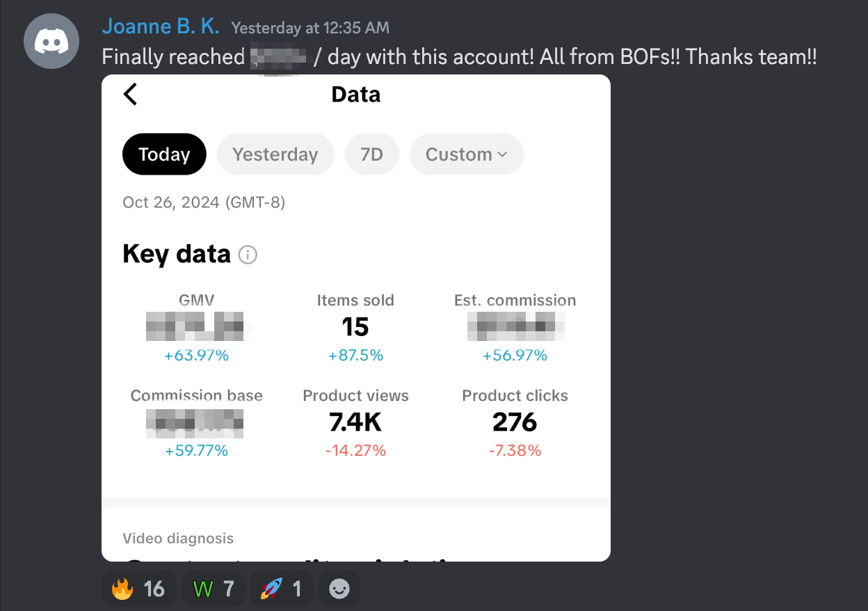Toggle the fire emoji reaction
The height and width of the screenshot is (611, 868).
pyautogui.click(x=138, y=589)
